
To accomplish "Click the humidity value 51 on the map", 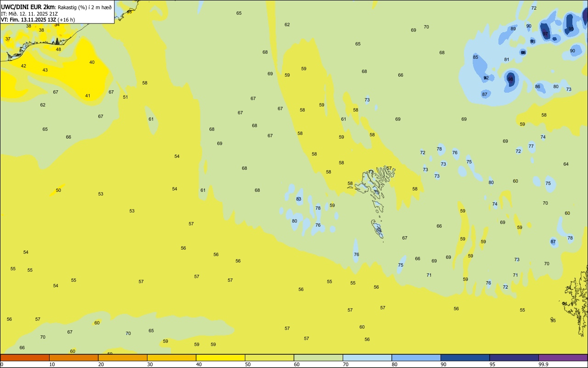I will point(125,97).
